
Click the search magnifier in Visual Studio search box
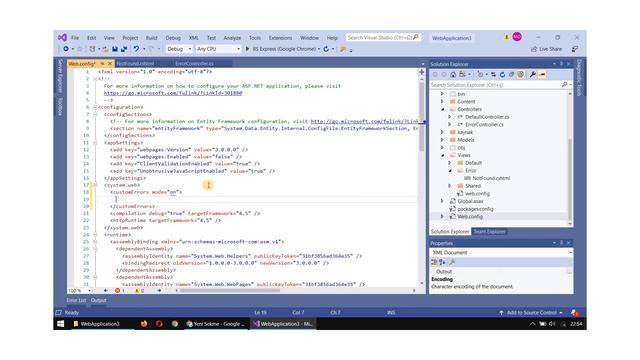coord(416,38)
